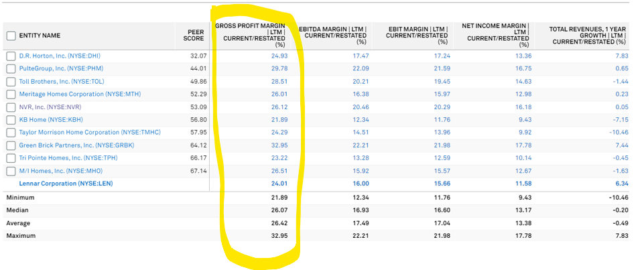Open Lennar Corporation (NYSE:LEN) link

66,184
